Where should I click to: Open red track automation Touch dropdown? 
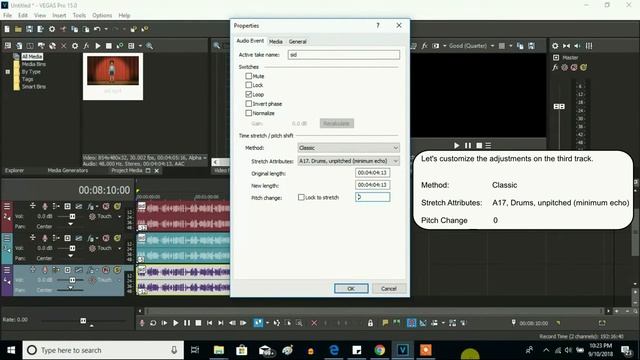tap(120, 216)
